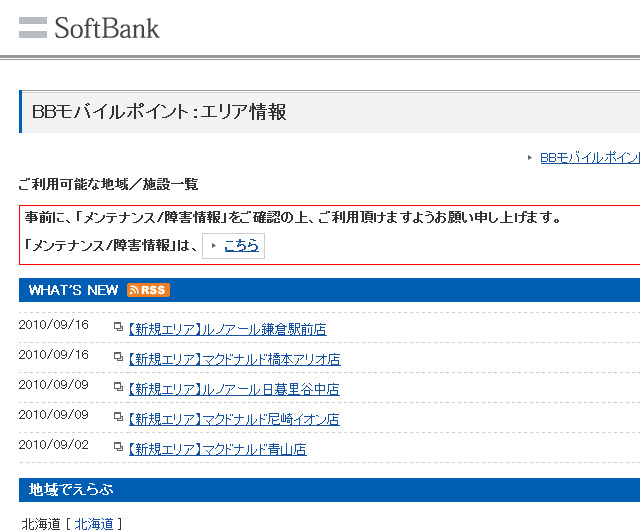Open 【新規エリア】マクドナルド尼崎イオン店 link
Image resolution: width=640 pixels, height=530 pixels.
click(x=234, y=419)
